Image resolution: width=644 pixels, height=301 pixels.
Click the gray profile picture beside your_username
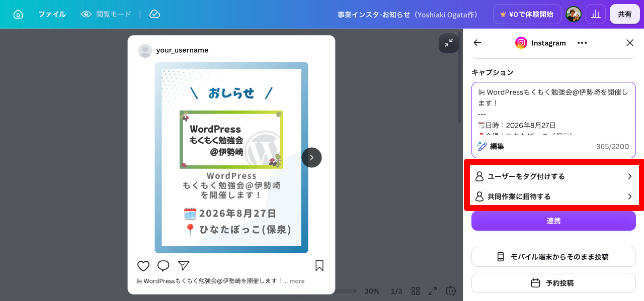tap(145, 51)
